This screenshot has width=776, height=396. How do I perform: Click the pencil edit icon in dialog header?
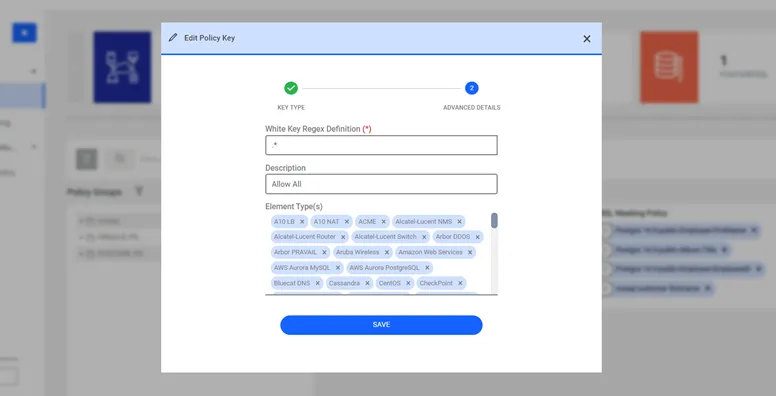point(173,38)
